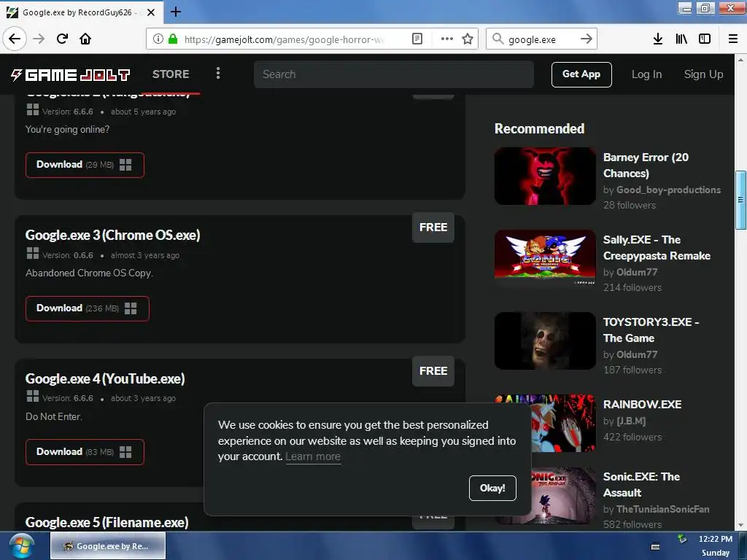
Task: Close the Google.exe by RecordGuy626 tab
Action: (x=151, y=12)
